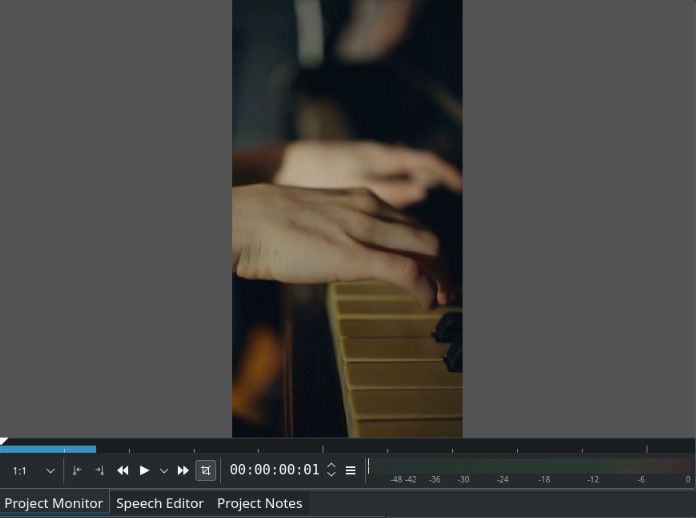Set zone in point

tap(76, 471)
